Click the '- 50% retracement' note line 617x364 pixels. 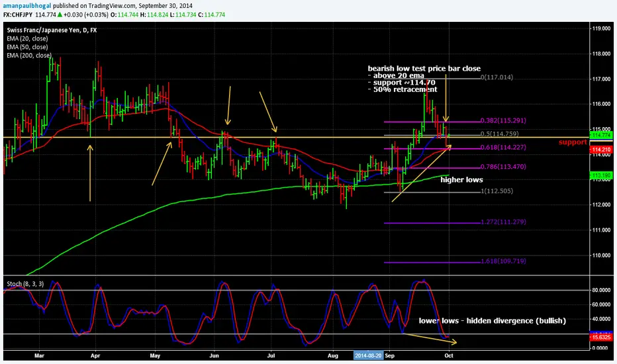point(403,90)
